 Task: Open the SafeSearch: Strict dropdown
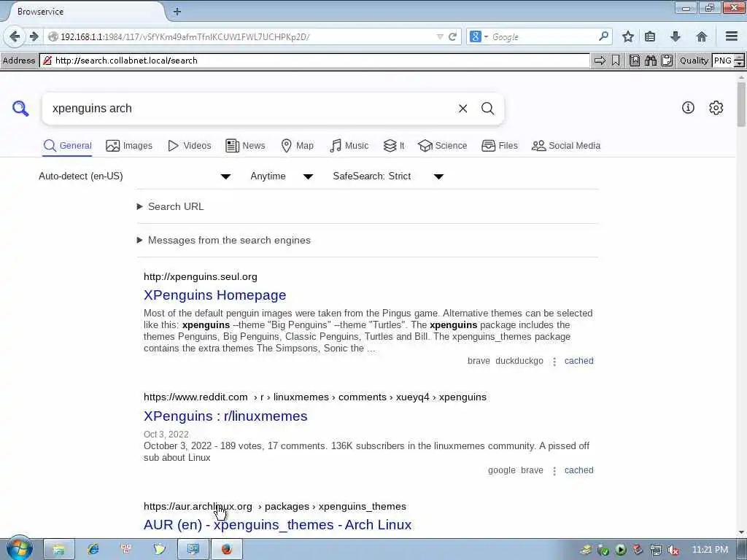click(x=388, y=176)
